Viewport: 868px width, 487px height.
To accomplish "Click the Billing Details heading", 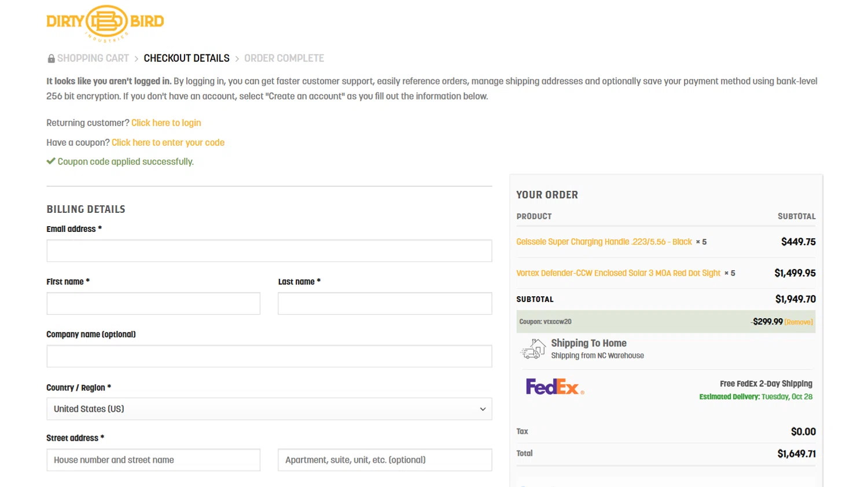I will (x=86, y=209).
